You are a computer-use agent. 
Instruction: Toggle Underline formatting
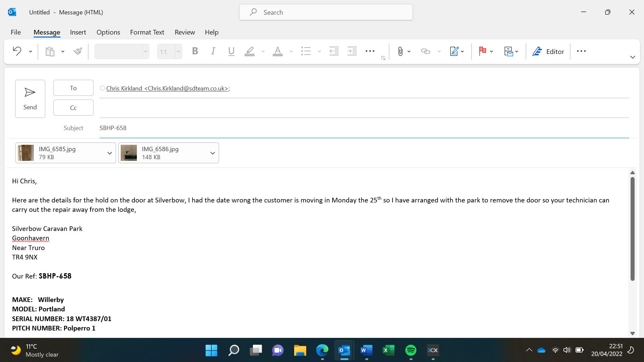pos(231,51)
